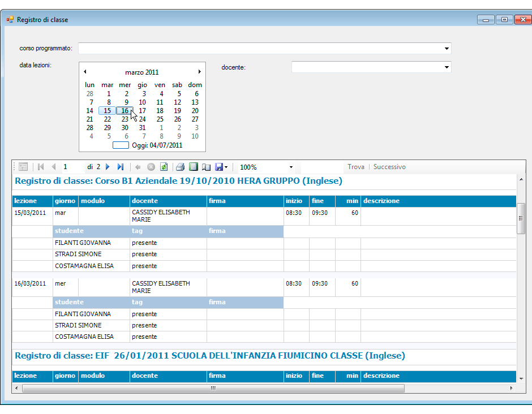Image resolution: width=532 pixels, height=414 pixels.
Task: Click the EIF Scuola dell'Infanzia Fiumicino title
Action: pos(210,356)
